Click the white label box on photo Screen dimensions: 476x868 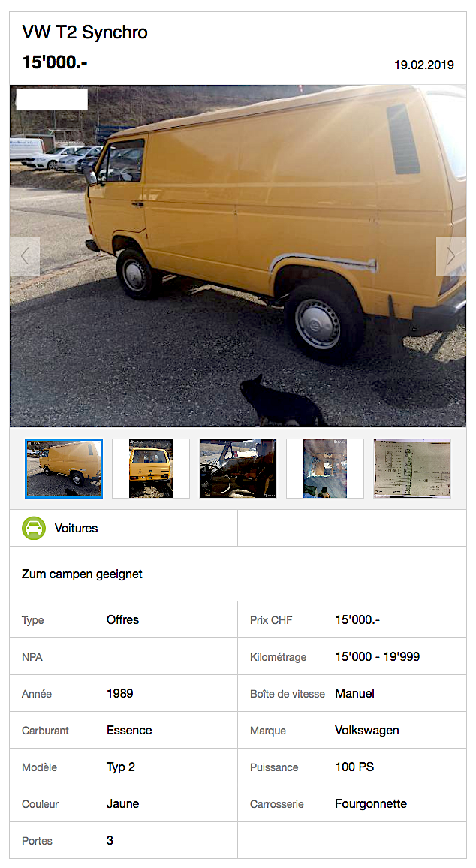click(x=52, y=99)
